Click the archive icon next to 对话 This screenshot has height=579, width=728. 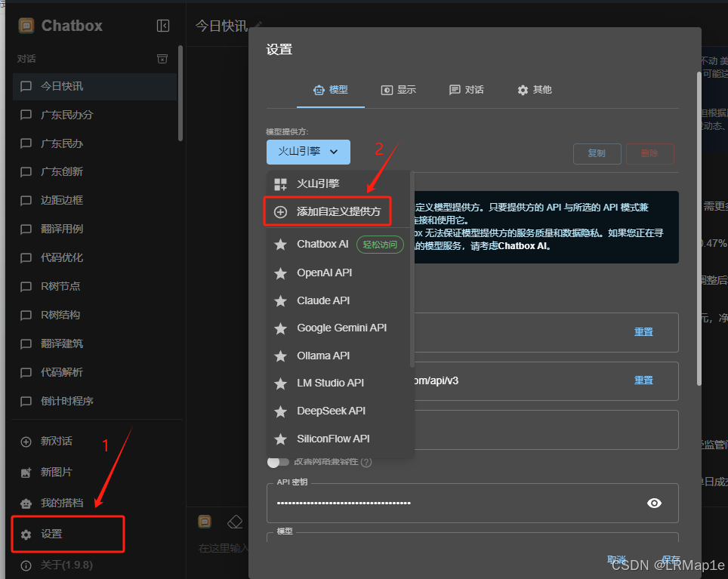point(162,58)
